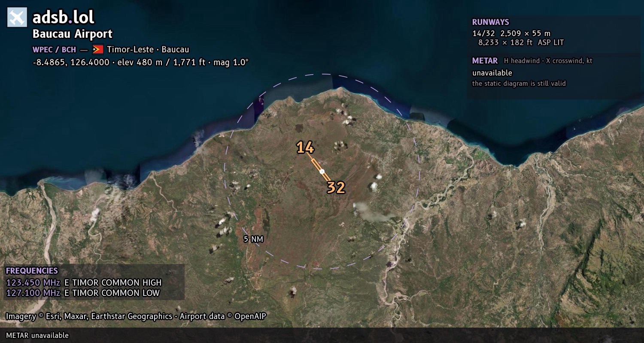This screenshot has width=644, height=343.
Task: Click the 5 NM range ring label
Action: (x=253, y=239)
